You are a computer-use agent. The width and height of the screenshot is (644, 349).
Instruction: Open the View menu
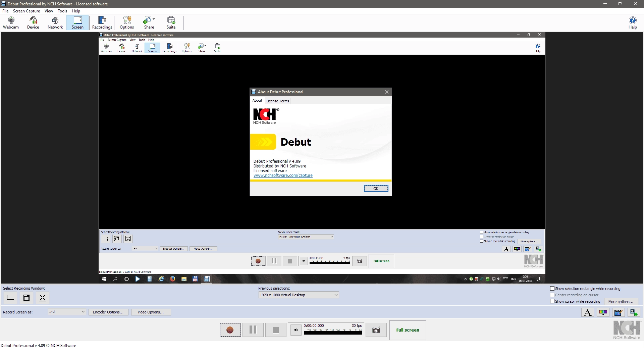(x=49, y=11)
